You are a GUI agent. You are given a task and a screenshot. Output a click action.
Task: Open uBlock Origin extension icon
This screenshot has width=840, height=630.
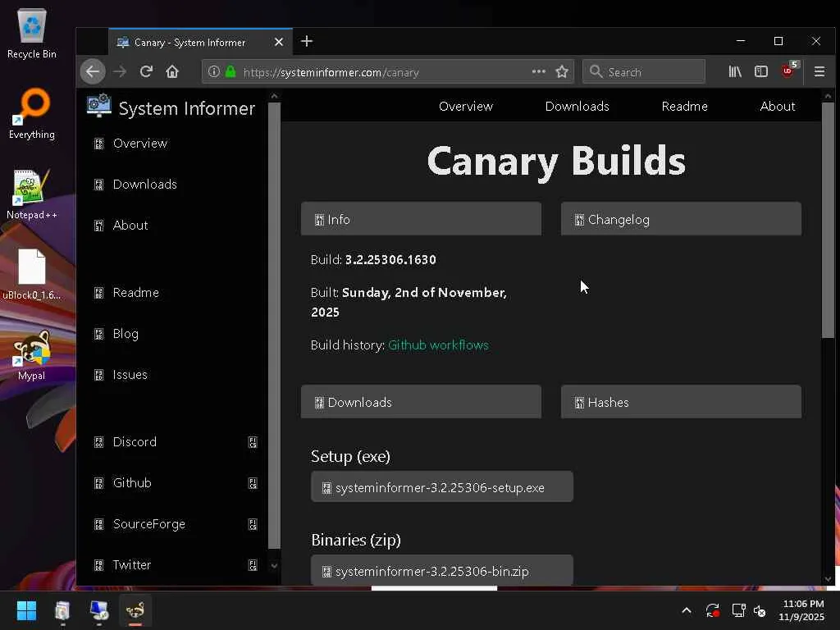[788, 71]
